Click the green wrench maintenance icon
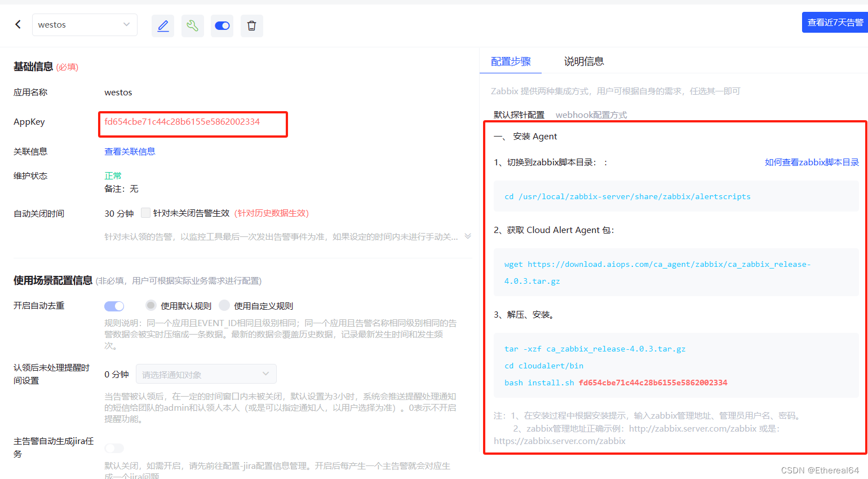The height and width of the screenshot is (479, 868). tap(193, 26)
